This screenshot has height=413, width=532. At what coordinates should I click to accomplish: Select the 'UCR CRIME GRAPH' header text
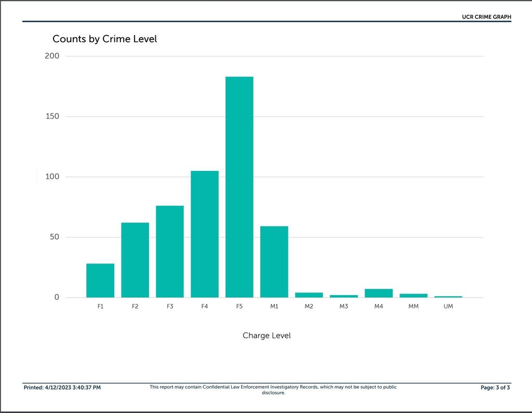point(486,17)
